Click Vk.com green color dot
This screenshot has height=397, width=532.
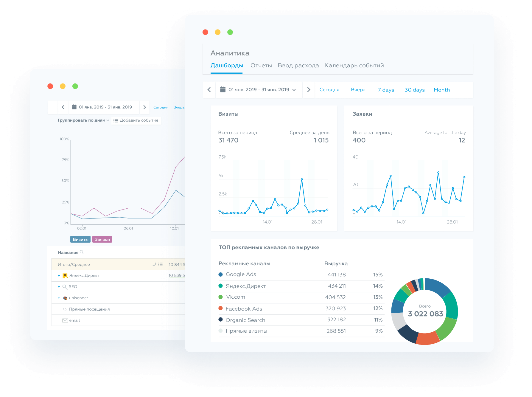pos(221,297)
